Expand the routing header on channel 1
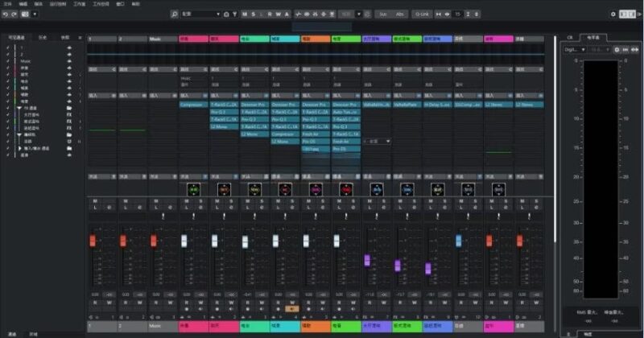 coord(102,69)
